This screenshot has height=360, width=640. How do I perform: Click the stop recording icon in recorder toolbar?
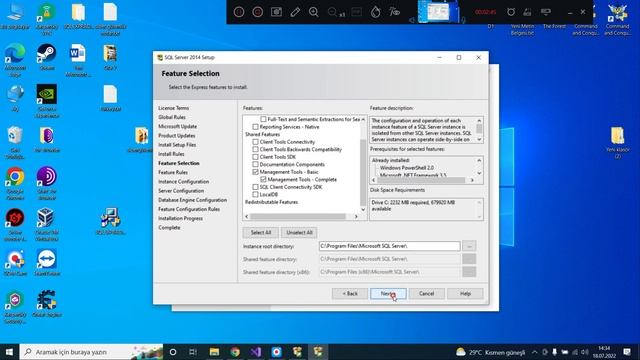coord(258,12)
